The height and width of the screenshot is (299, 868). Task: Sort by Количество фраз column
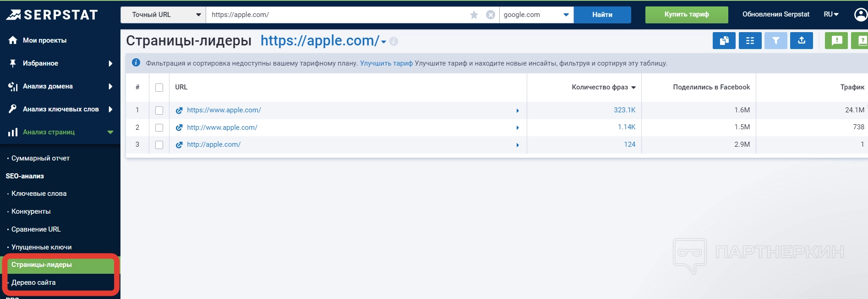[x=604, y=87]
